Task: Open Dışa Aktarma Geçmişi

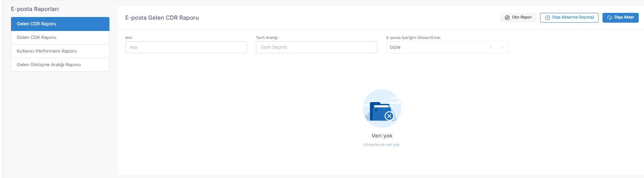Action: pyautogui.click(x=569, y=17)
